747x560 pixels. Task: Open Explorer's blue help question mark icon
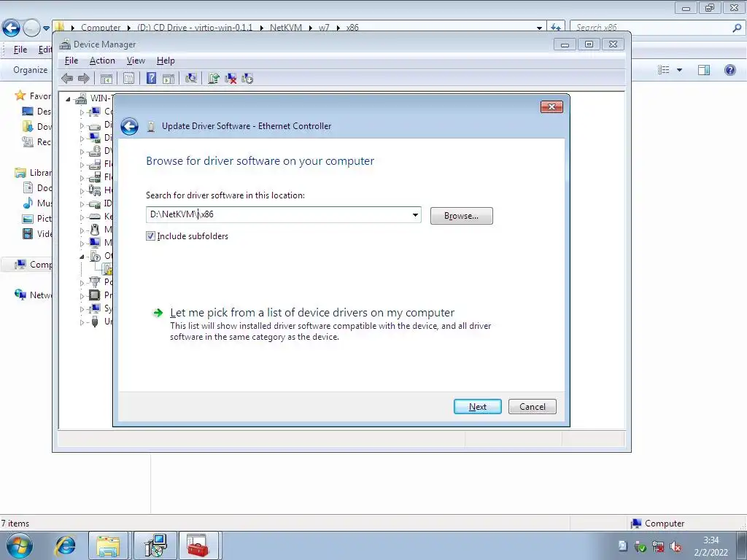(729, 70)
